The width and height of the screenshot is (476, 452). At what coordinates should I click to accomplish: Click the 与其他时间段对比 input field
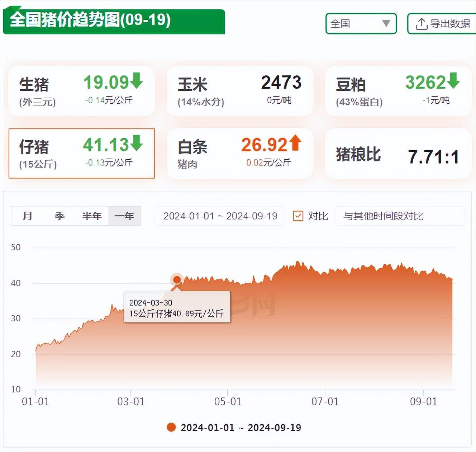400,216
